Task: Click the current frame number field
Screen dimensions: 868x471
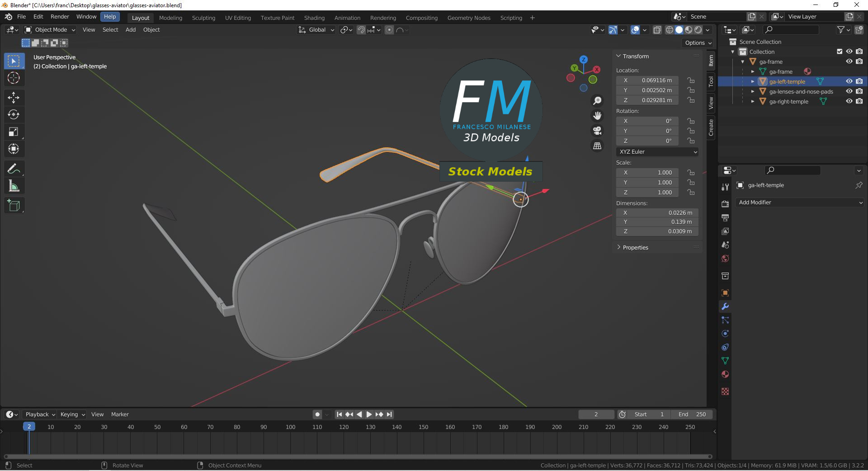Action: tap(596, 414)
